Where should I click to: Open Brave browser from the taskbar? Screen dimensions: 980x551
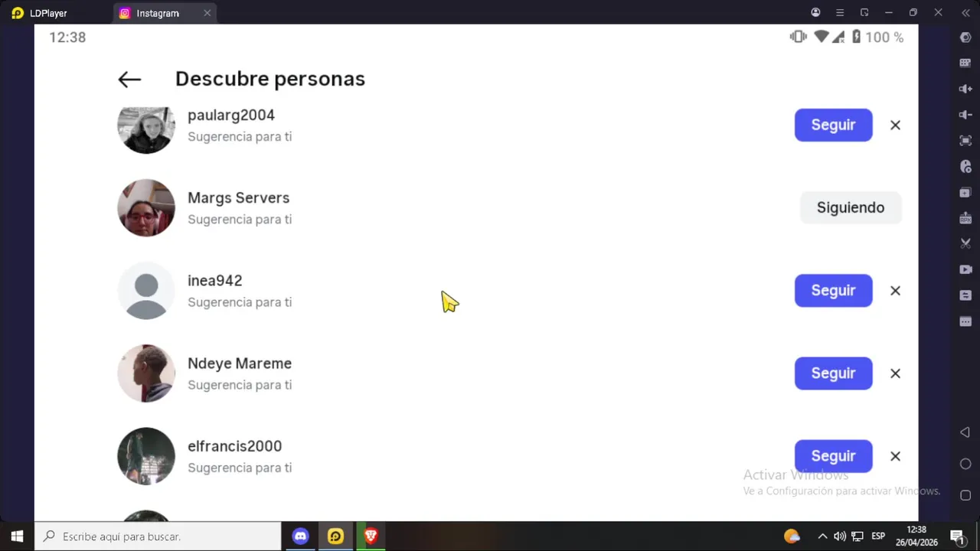tap(371, 536)
